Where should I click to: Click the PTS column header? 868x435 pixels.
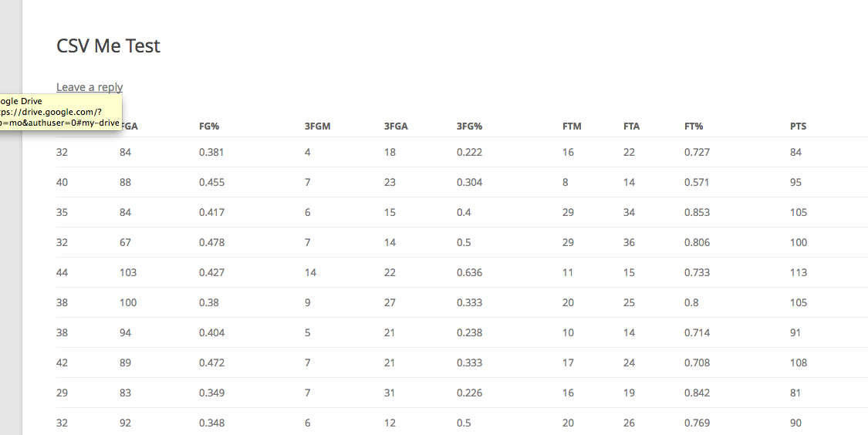pos(799,126)
